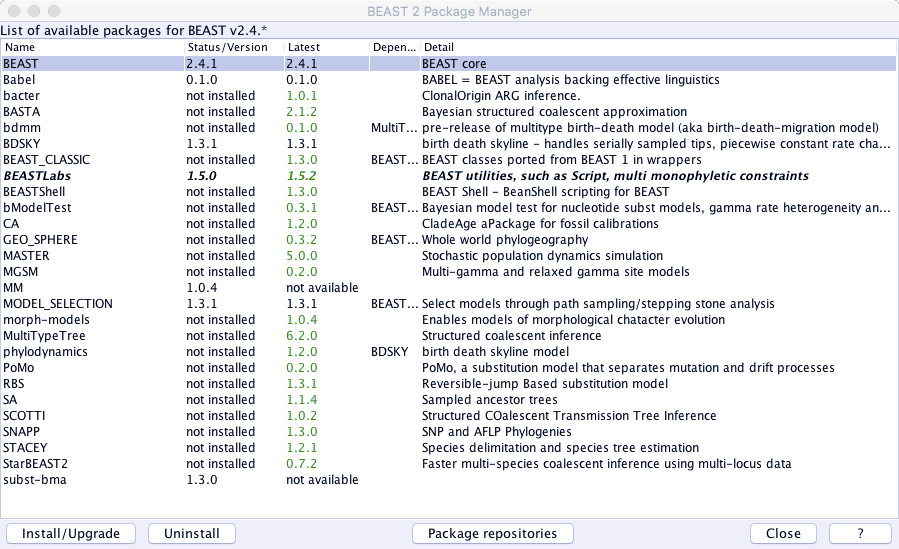Select the GEO_SPHERE package
Image resolution: width=899 pixels, height=549 pixels.
449,240
